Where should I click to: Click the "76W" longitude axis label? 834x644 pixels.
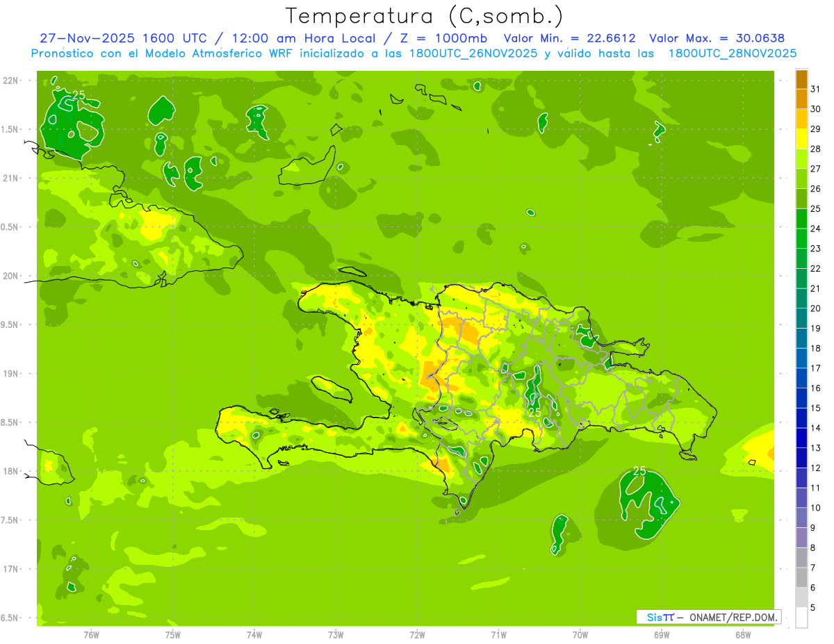pyautogui.click(x=91, y=635)
